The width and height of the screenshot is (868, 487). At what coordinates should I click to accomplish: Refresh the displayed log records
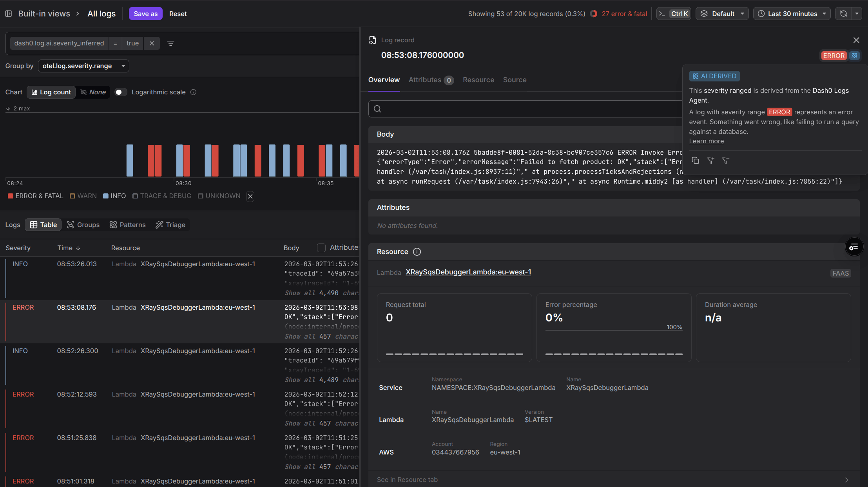pyautogui.click(x=843, y=13)
